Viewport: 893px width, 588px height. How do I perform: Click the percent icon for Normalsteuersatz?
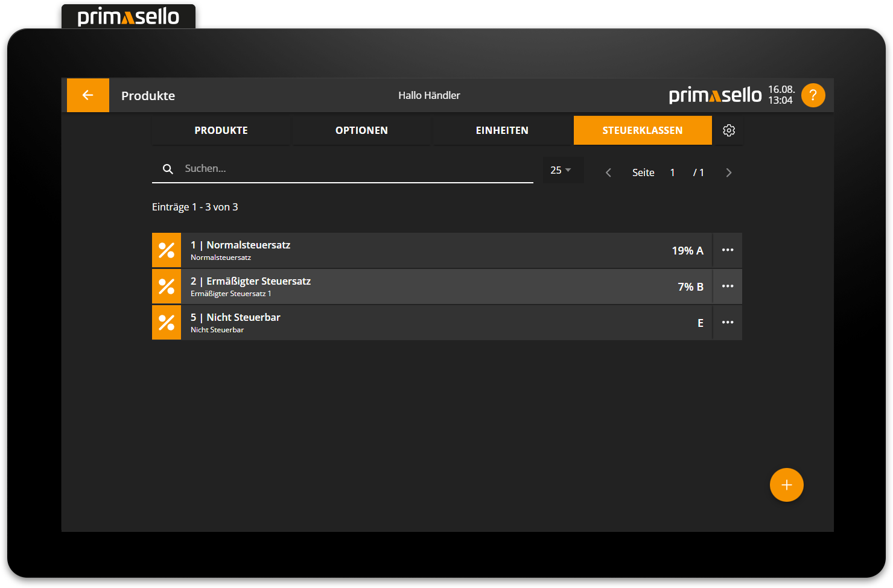[167, 250]
